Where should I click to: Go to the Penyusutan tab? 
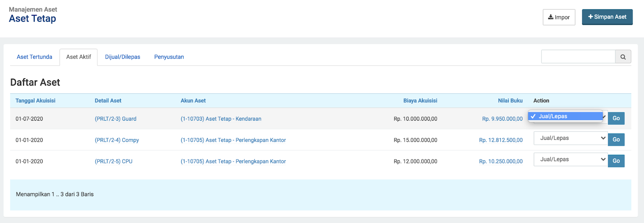click(x=169, y=57)
